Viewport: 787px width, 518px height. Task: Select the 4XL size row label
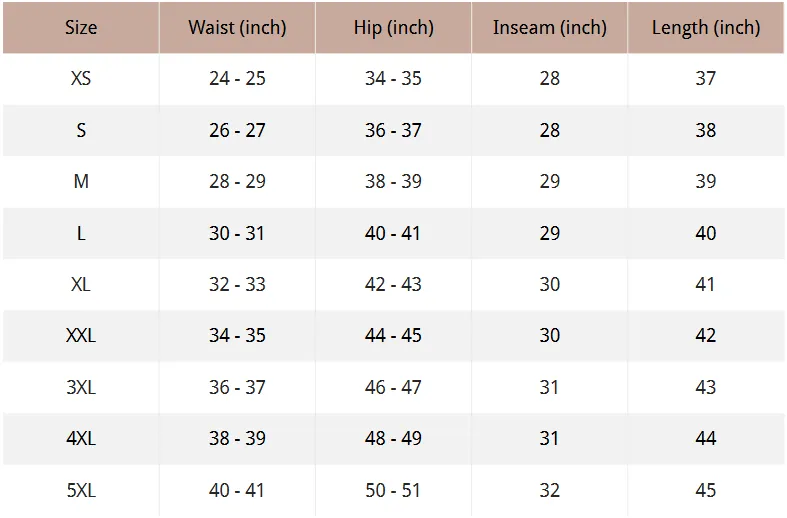click(81, 439)
